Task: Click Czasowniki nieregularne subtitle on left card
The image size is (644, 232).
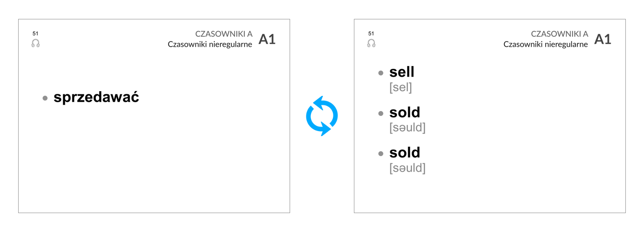Action: tap(210, 44)
